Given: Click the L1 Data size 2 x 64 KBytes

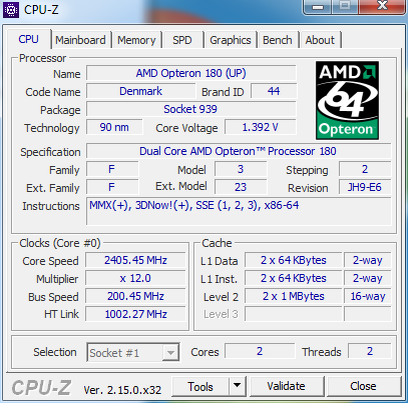Looking at the screenshot, I should 293,260.
